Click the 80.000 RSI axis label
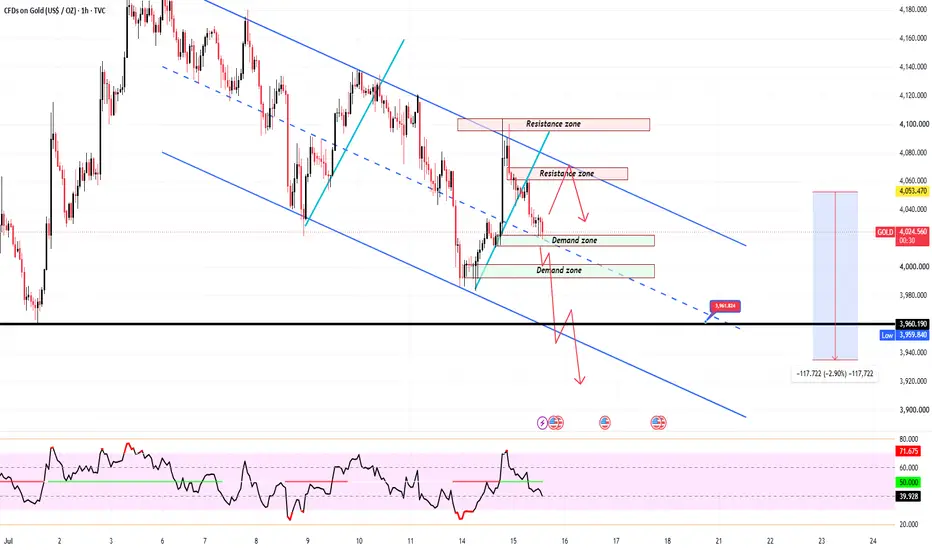 coord(909,439)
